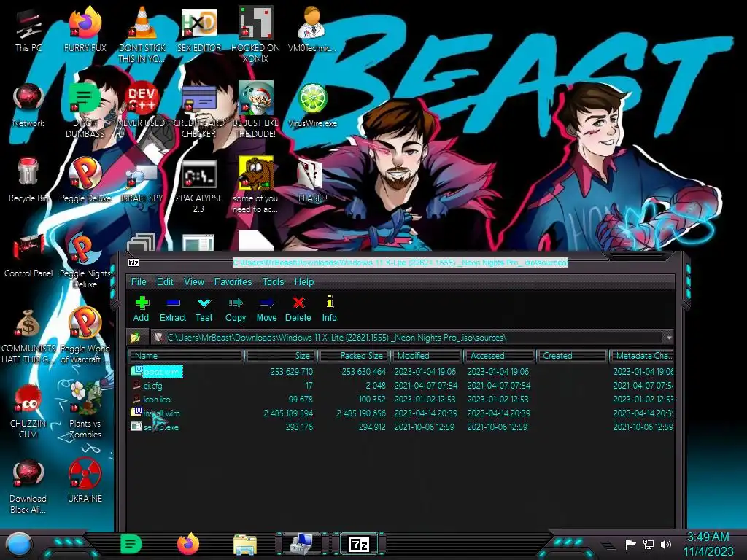The width and height of the screenshot is (747, 560).
Task: Select the Peggle Deluxe desktop icon
Action: [85, 180]
